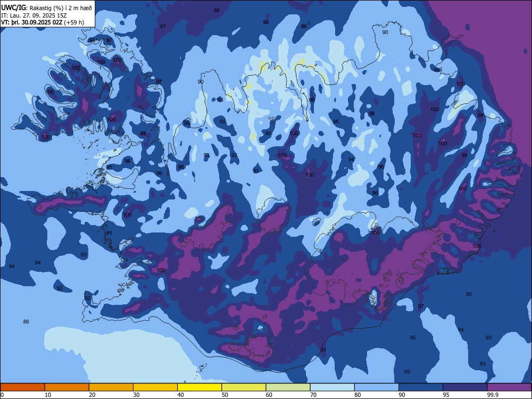532x399 pixels.
Task: Select the '60' legend tick label
Action: click(x=269, y=395)
